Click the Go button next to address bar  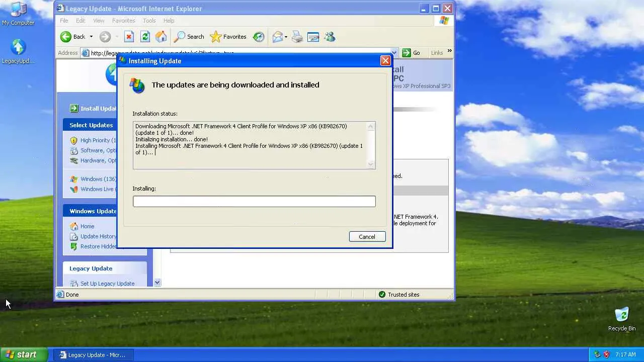tap(411, 53)
